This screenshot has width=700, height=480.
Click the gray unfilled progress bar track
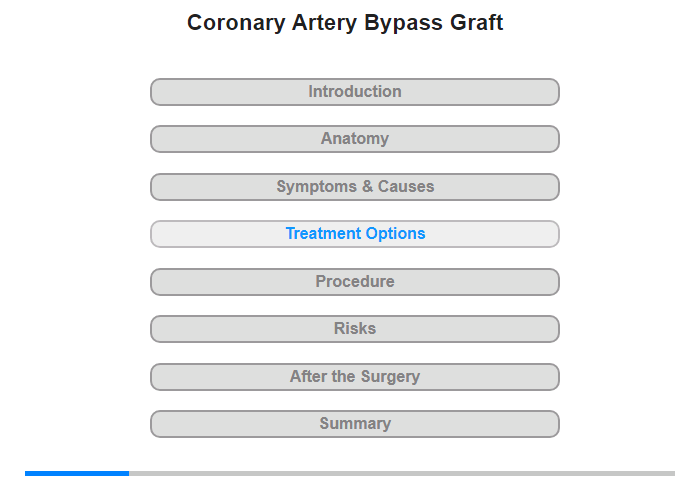[x=402, y=473]
